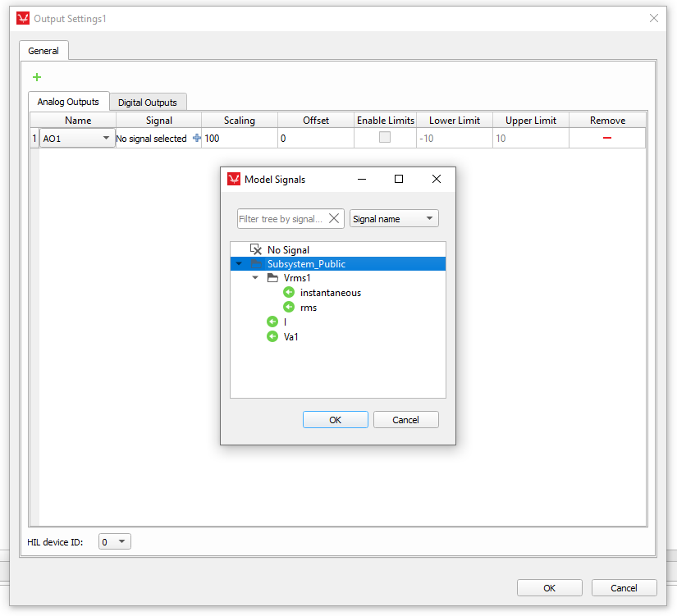Switch to the Digital Outputs tab
677x616 pixels.
[148, 103]
